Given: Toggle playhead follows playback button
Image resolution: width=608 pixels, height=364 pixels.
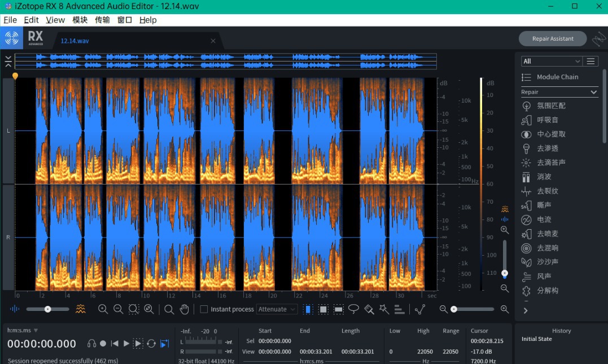Looking at the screenshot, I should (x=165, y=344).
